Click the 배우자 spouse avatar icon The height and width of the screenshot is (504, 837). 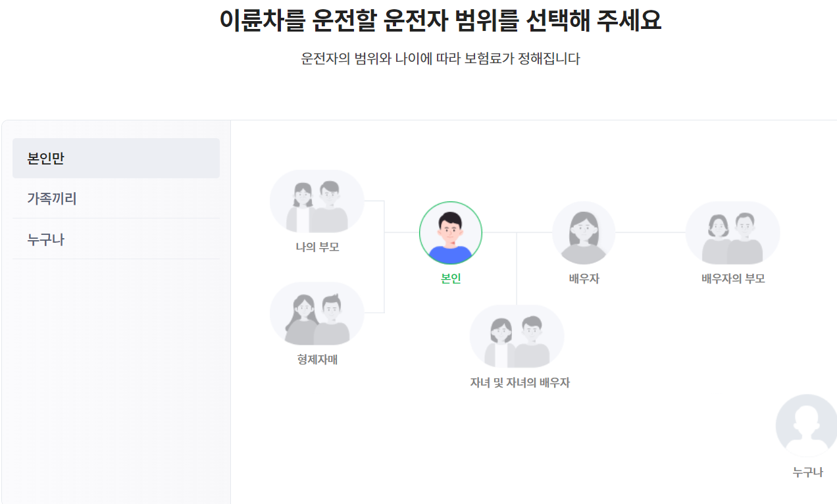point(584,233)
